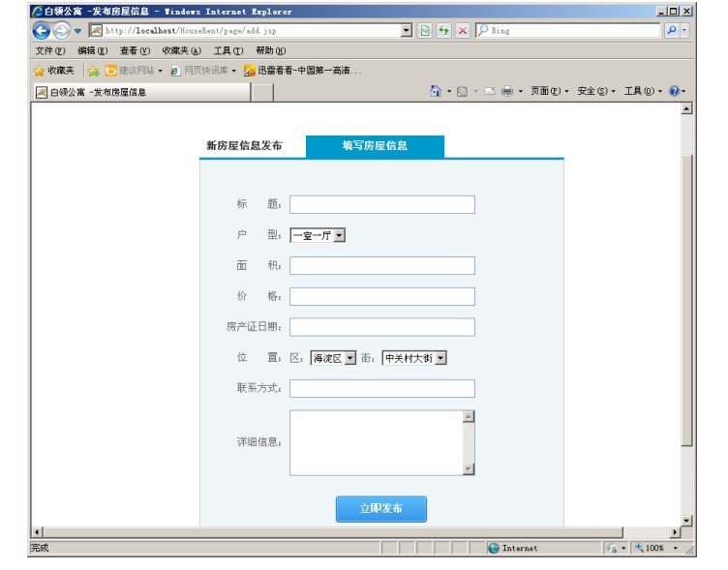Open the 工具(T) menu
The width and height of the screenshot is (728, 570).
[x=228, y=50]
